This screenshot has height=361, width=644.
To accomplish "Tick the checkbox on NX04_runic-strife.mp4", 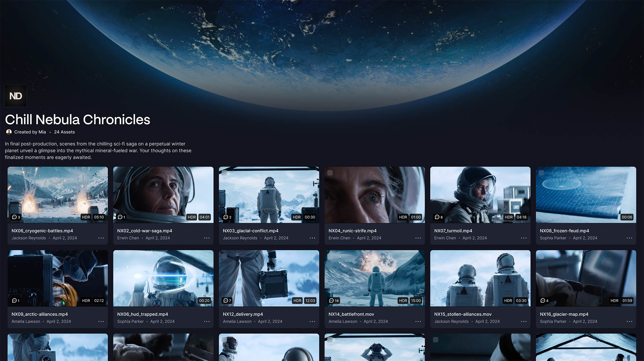I will pyautogui.click(x=330, y=173).
